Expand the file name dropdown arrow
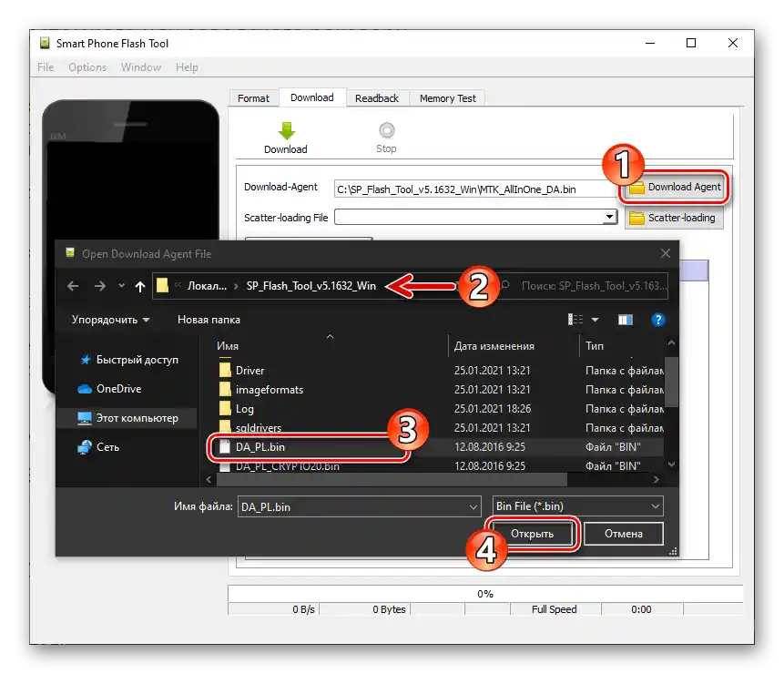The image size is (784, 674). (x=473, y=507)
